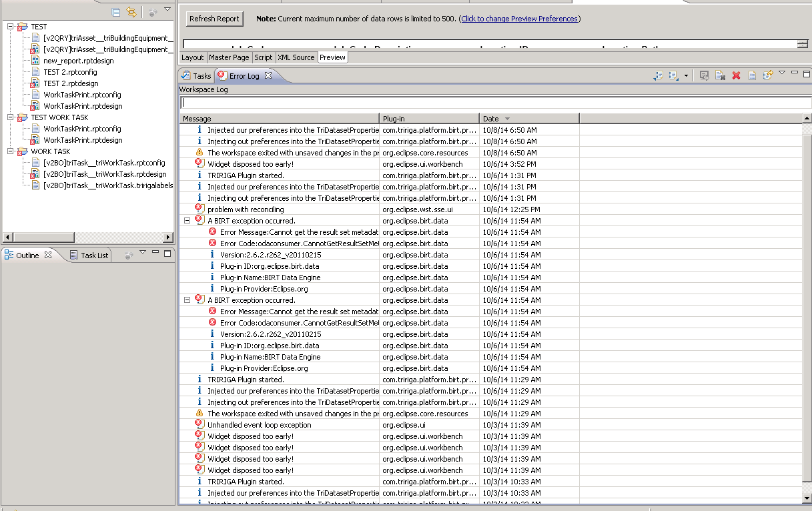This screenshot has width=812, height=511.
Task: Toggle Link with Editor in navigator panel
Action: coord(131,12)
